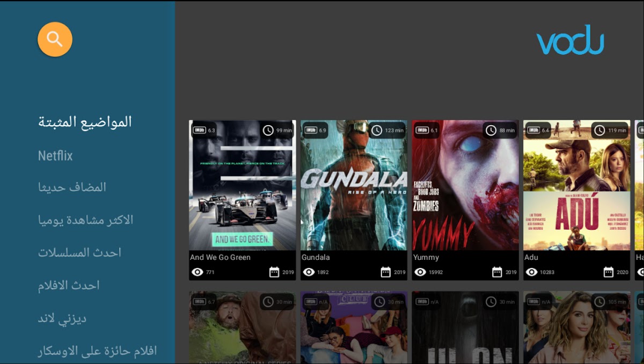Viewport: 644px width, 364px height.
Task: Click the Adu title text
Action: pos(531,258)
